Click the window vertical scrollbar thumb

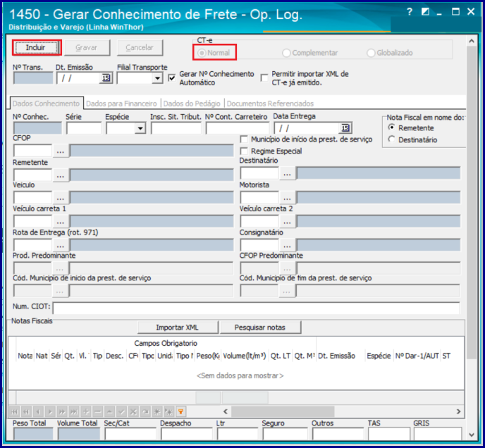point(472,202)
